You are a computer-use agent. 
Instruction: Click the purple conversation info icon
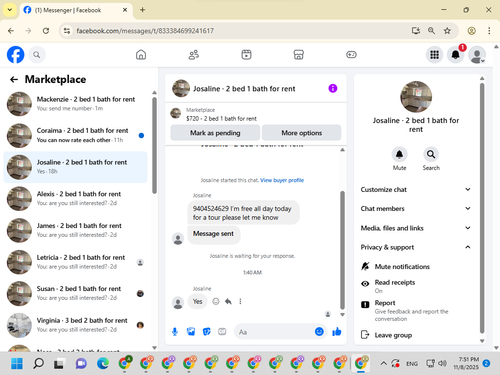click(x=333, y=88)
